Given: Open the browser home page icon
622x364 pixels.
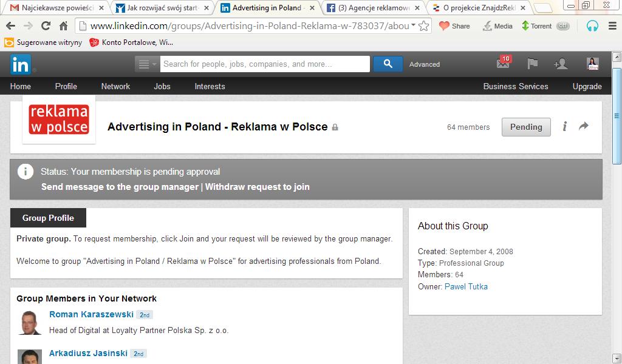Looking at the screenshot, I should click(x=63, y=26).
